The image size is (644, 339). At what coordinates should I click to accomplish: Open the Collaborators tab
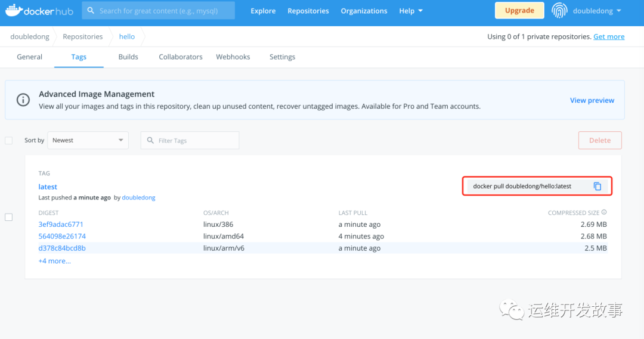181,57
